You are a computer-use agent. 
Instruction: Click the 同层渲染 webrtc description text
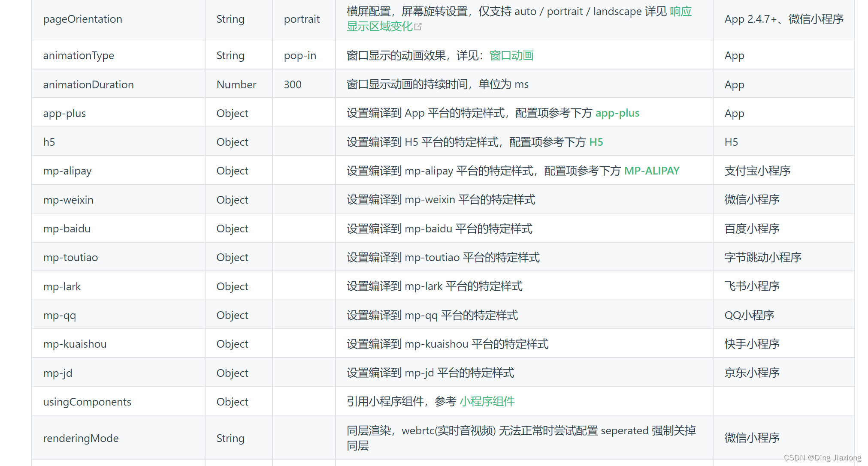(521, 438)
